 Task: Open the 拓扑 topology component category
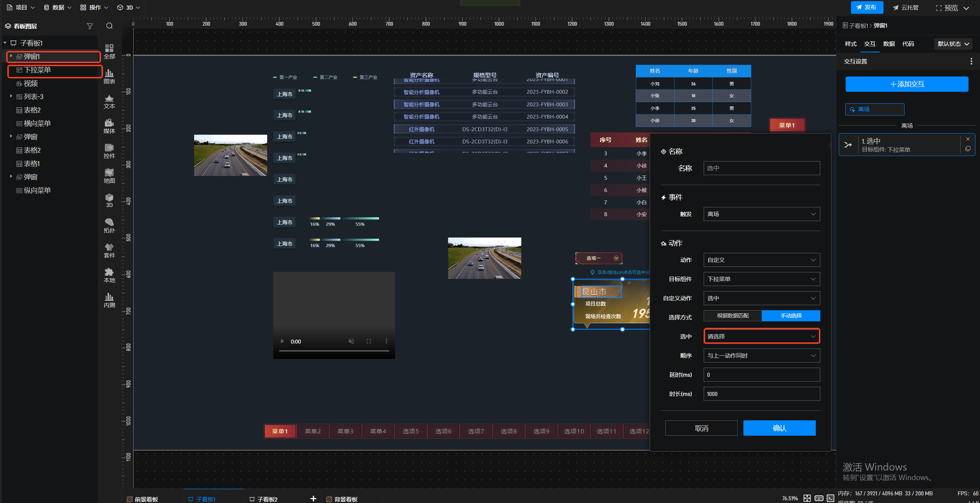pyautogui.click(x=109, y=225)
